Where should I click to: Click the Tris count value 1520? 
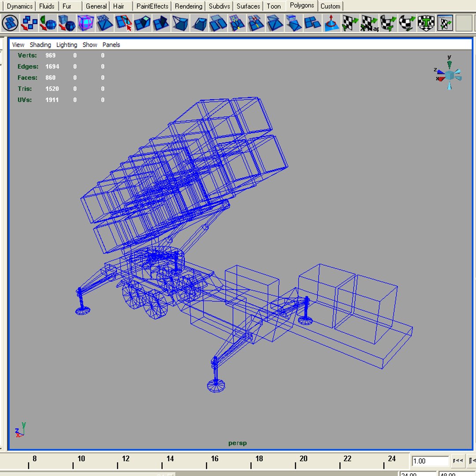52,89
